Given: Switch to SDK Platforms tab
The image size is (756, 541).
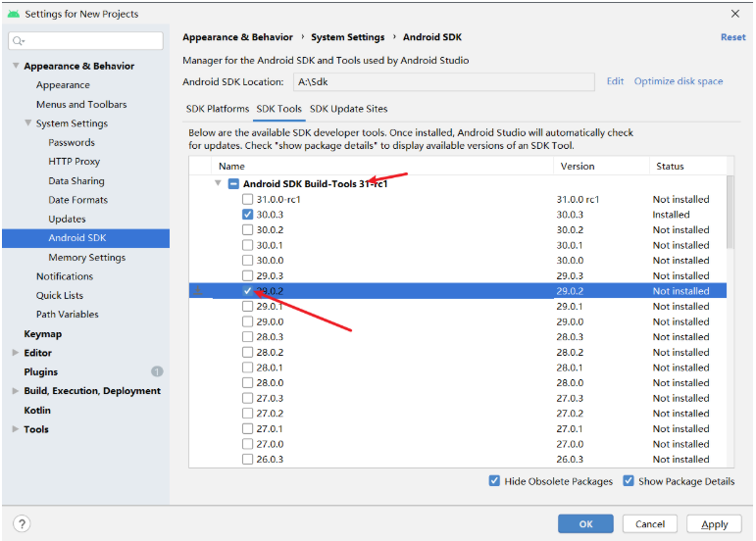Looking at the screenshot, I should point(218,109).
